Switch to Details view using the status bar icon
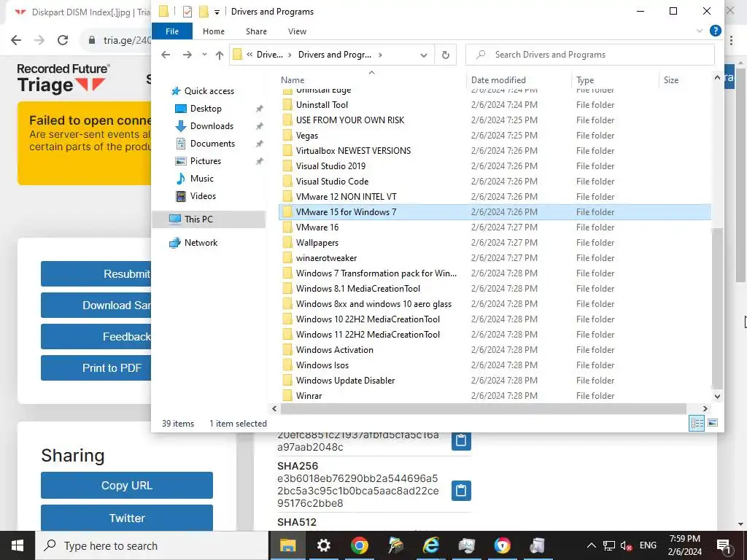747x560 pixels. coord(697,423)
